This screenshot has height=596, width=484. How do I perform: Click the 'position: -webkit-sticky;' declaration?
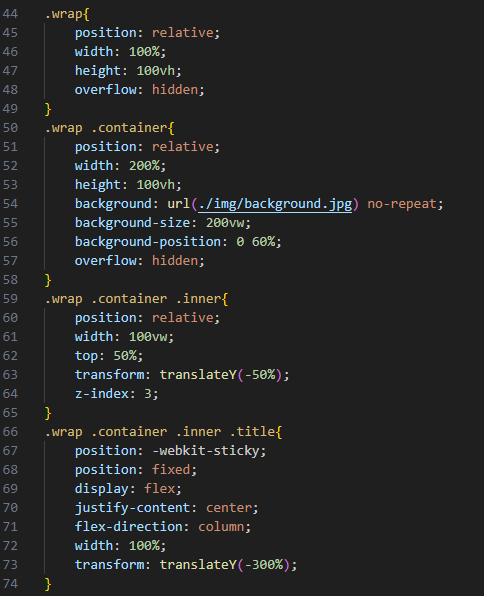click(170, 451)
